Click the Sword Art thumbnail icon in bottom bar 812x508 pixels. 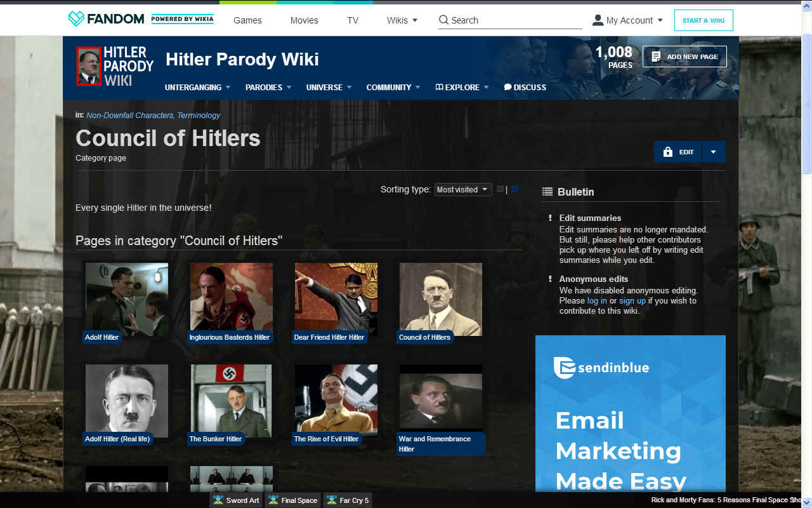(x=218, y=500)
